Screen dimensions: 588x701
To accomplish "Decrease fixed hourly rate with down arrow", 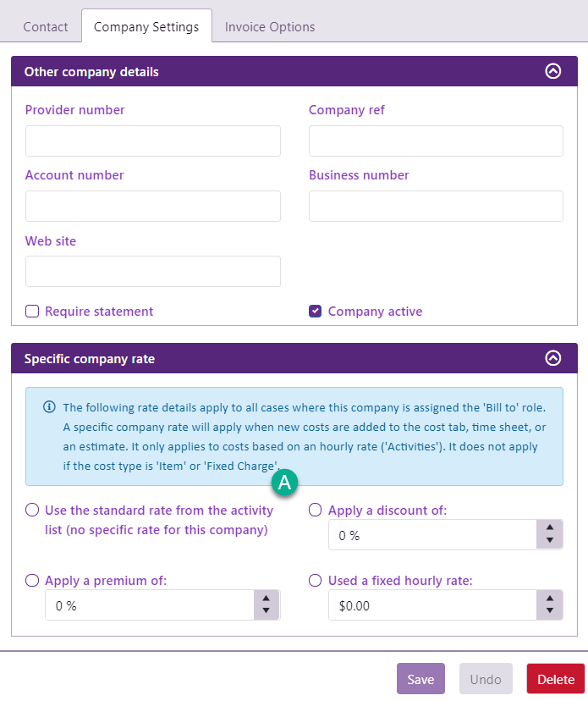I will 550,611.
